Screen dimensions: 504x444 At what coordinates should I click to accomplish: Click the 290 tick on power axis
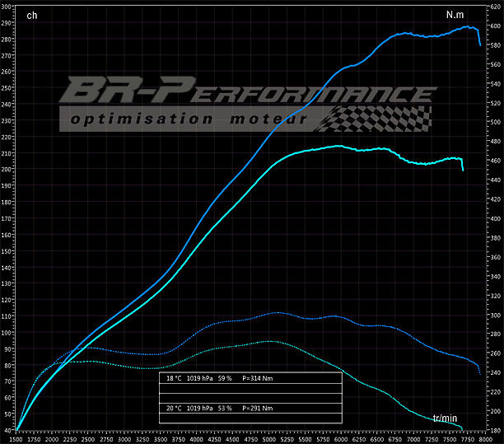coord(7,23)
